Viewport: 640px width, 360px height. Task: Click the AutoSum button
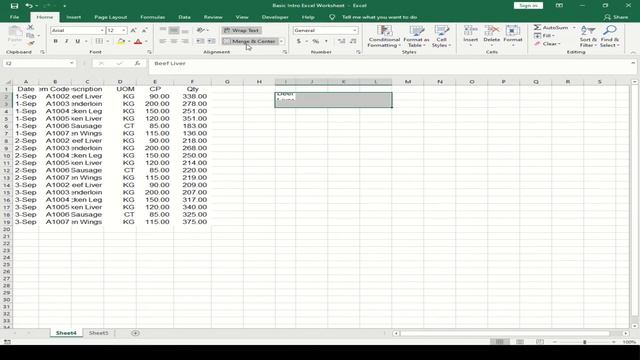click(x=551, y=27)
